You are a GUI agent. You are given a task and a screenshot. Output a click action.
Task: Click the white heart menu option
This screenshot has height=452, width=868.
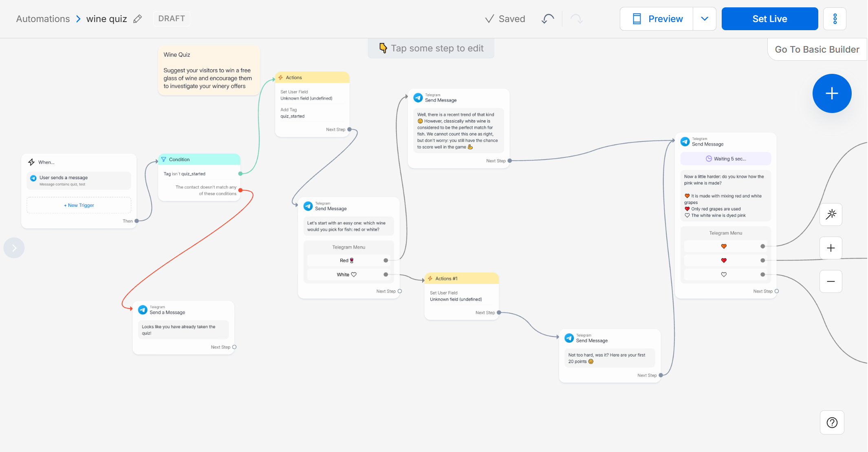tap(725, 275)
